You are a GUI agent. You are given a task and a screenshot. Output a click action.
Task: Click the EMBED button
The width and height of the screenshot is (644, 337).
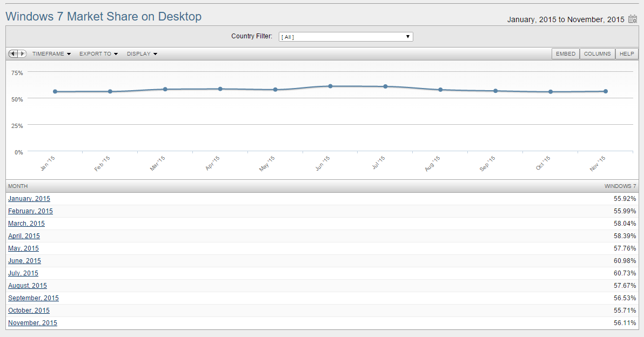point(566,54)
